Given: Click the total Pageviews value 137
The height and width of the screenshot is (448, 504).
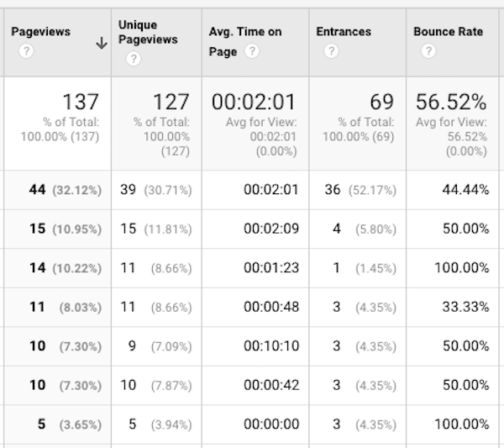Looking at the screenshot, I should pos(81,103).
